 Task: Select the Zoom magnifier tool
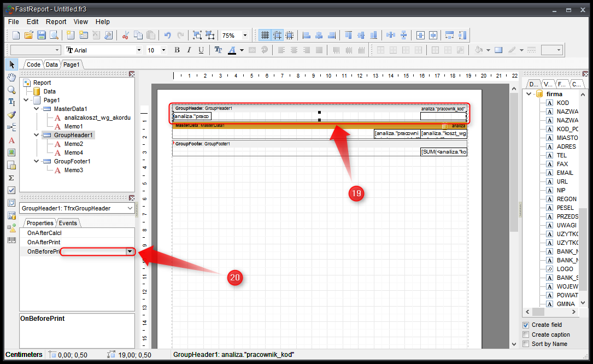coord(11,90)
